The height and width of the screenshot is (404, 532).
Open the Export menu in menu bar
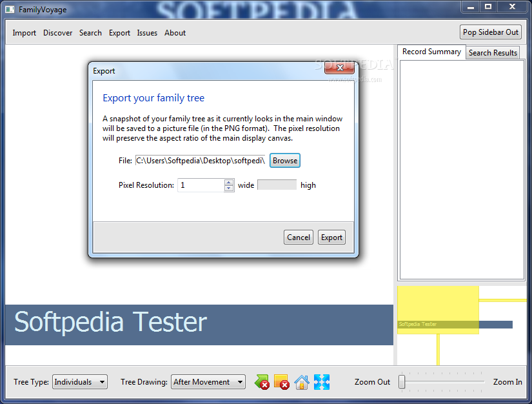tap(119, 33)
